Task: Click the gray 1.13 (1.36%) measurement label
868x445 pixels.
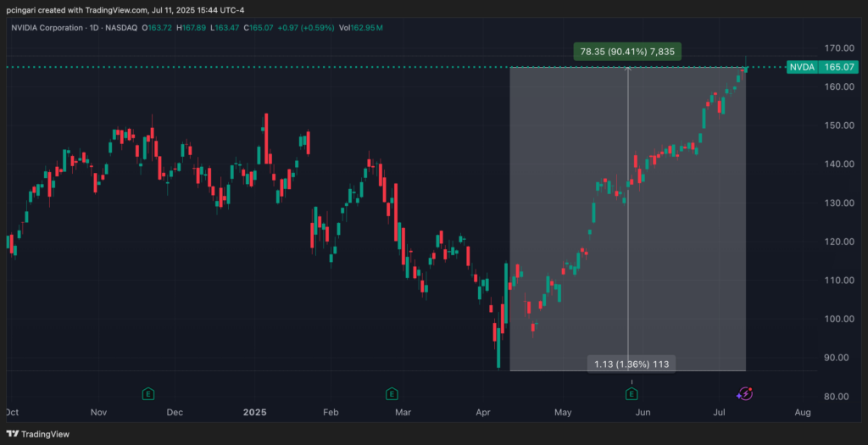Action: pyautogui.click(x=632, y=364)
